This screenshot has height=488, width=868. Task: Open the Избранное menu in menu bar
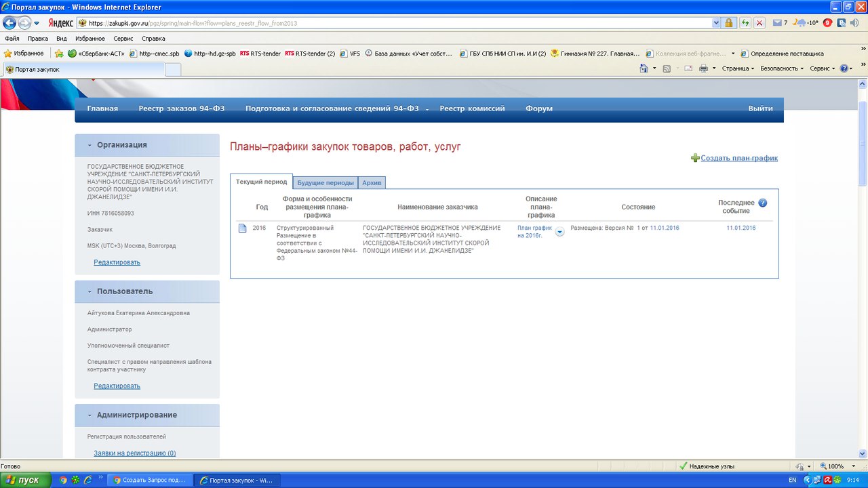tap(90, 39)
